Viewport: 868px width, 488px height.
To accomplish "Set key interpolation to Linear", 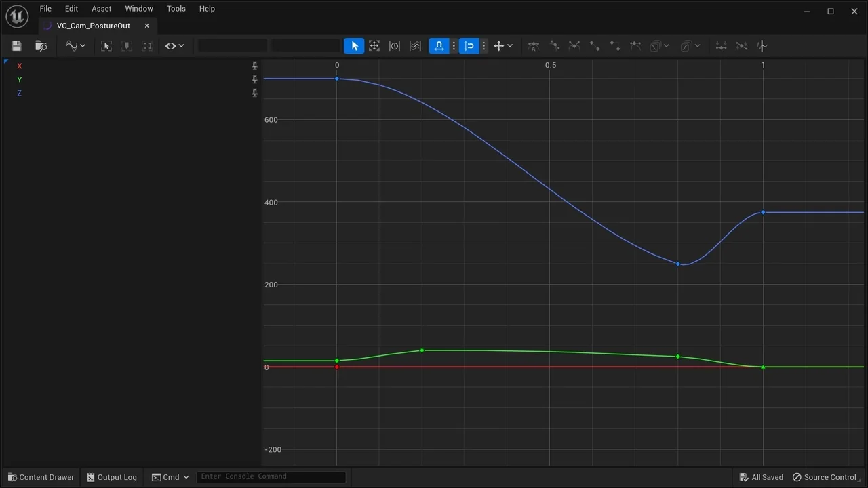I will click(x=595, y=46).
